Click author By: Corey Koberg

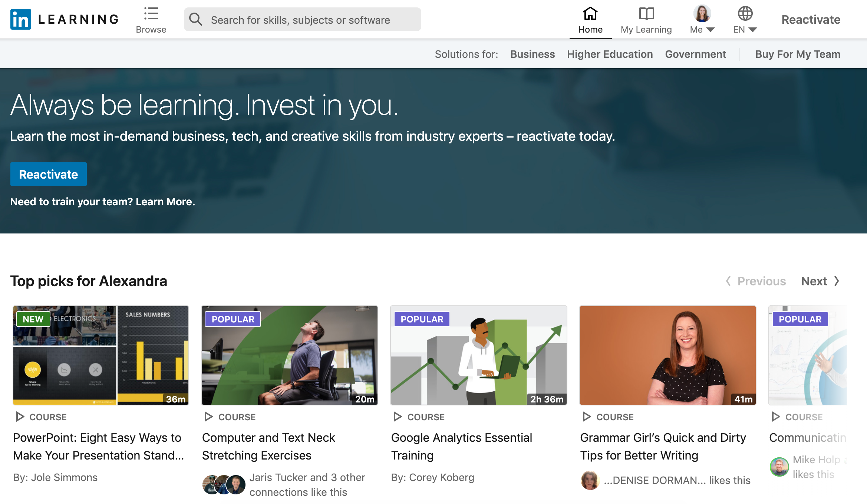(433, 477)
